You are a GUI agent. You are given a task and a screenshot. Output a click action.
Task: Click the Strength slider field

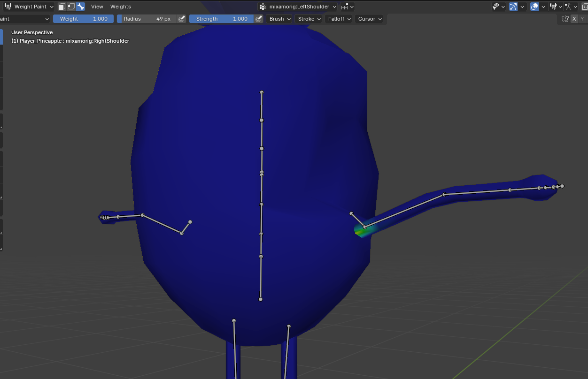click(x=221, y=19)
